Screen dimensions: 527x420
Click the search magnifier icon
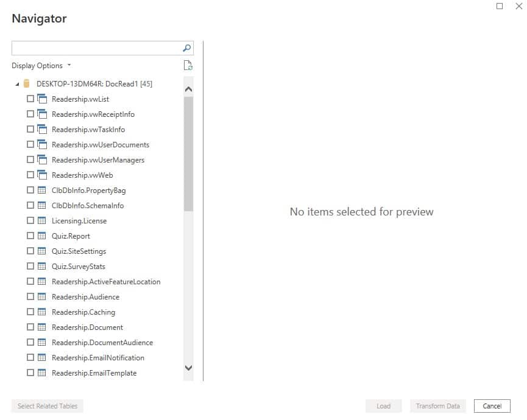tap(186, 47)
